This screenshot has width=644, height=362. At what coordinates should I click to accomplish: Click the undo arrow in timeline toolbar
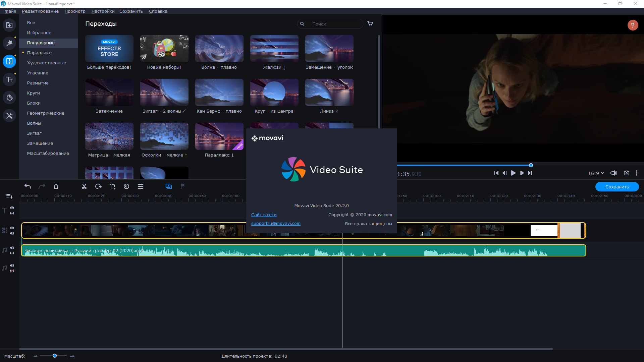(x=28, y=186)
